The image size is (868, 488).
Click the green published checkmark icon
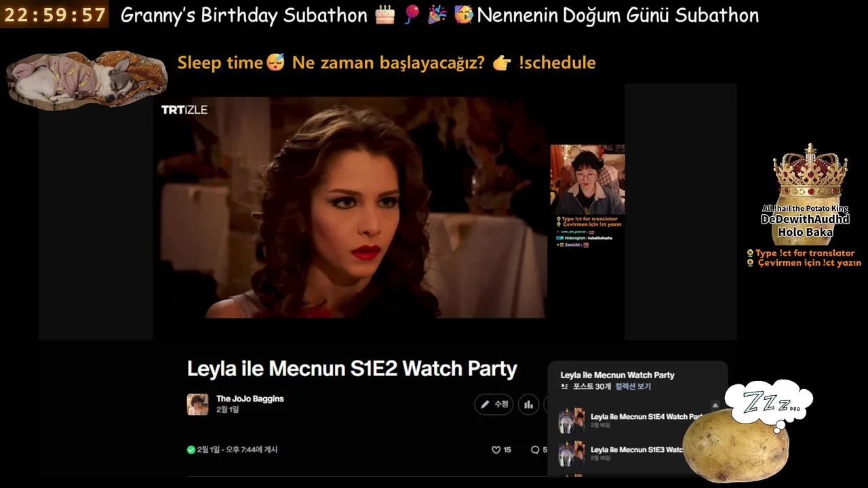click(191, 449)
